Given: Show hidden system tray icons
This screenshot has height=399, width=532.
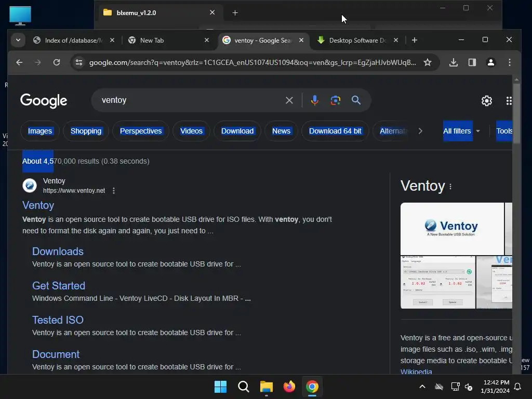Looking at the screenshot, I should pos(422,387).
